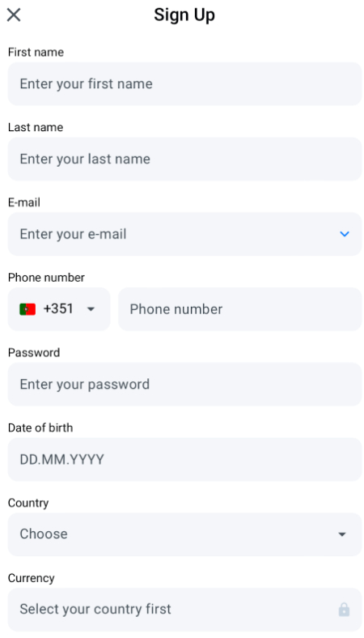Expand the blue chevron in the e-mail field
Viewport: 364px width, 638px height.
pos(344,234)
